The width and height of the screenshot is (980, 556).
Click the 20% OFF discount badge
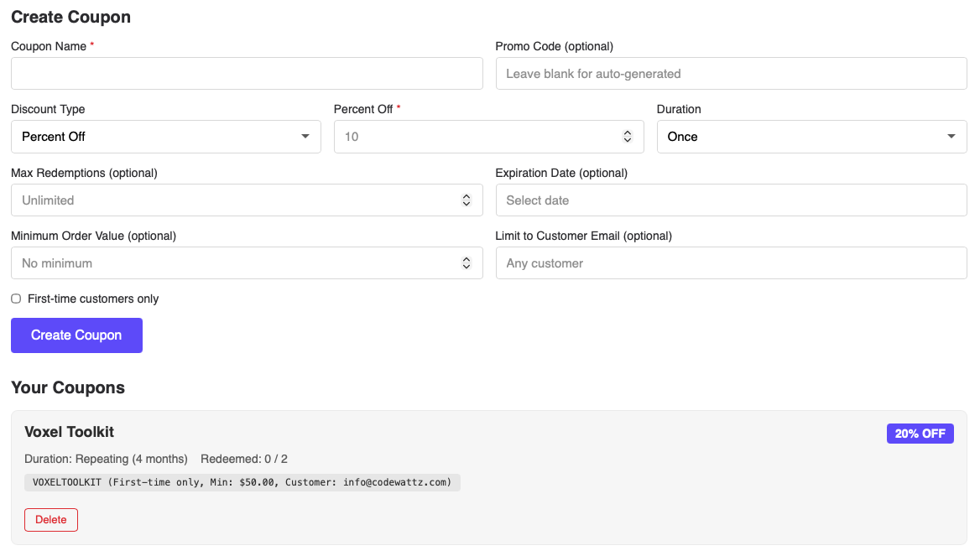pyautogui.click(x=920, y=434)
